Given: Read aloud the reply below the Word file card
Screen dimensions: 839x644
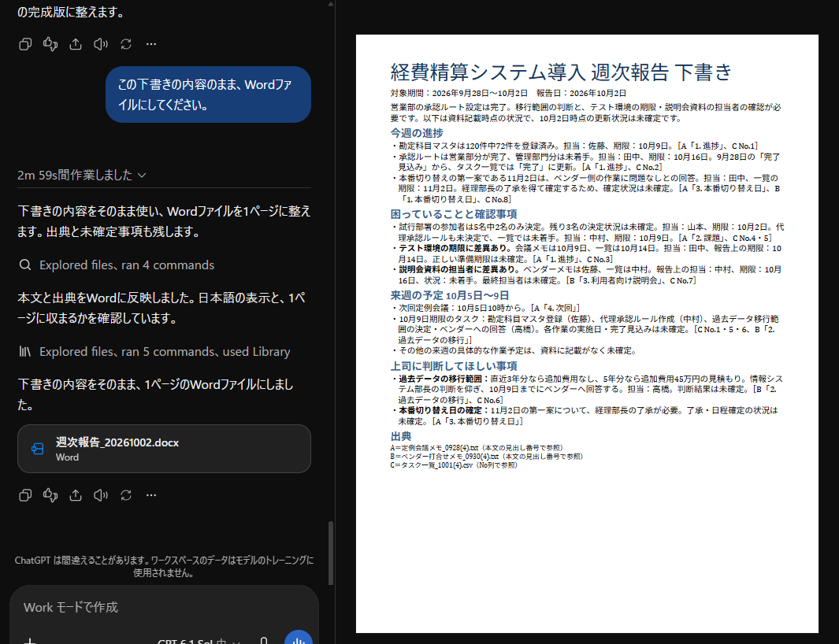Looking at the screenshot, I should click(101, 495).
